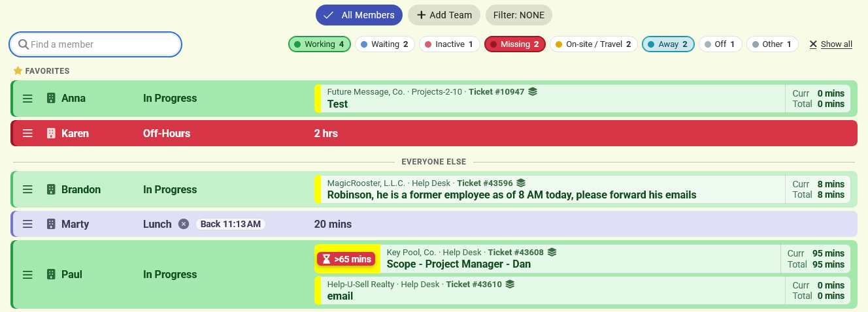Click the layers icon next to Ticket #43610
The width and height of the screenshot is (868, 312).
click(510, 285)
